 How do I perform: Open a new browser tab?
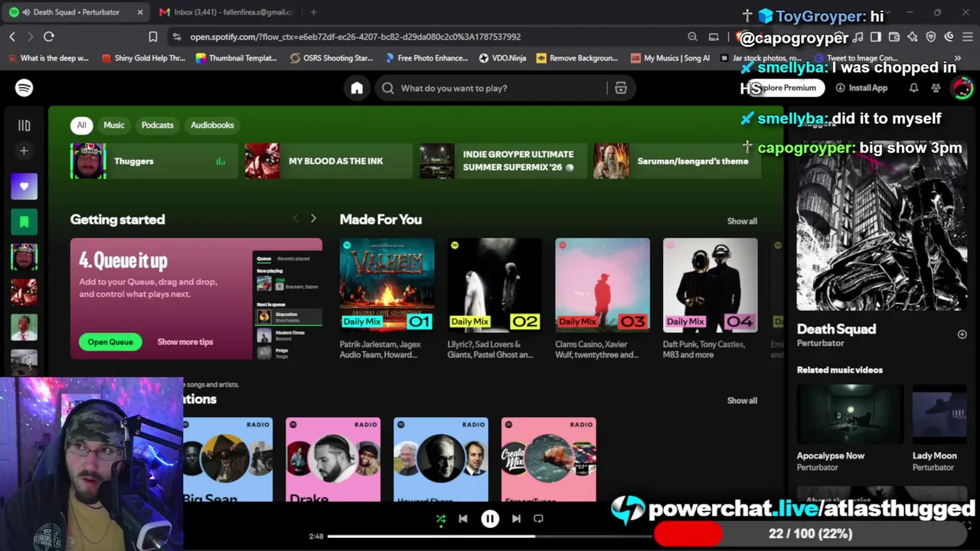pos(314,12)
